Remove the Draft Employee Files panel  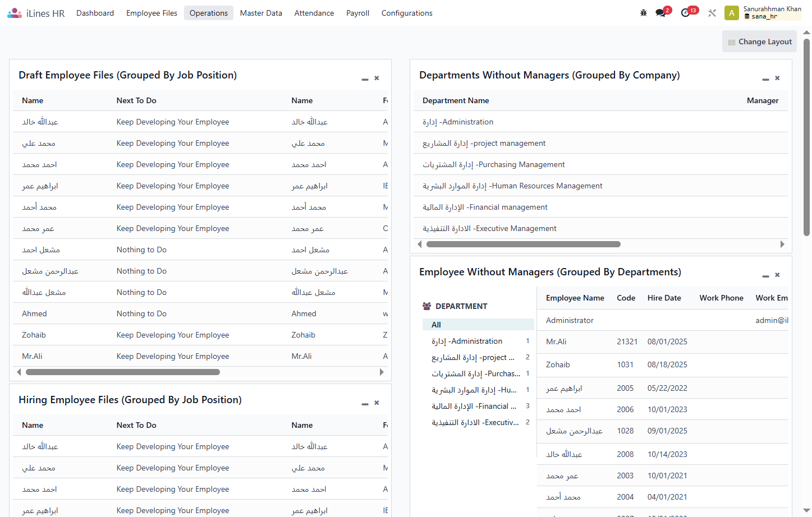(x=377, y=78)
